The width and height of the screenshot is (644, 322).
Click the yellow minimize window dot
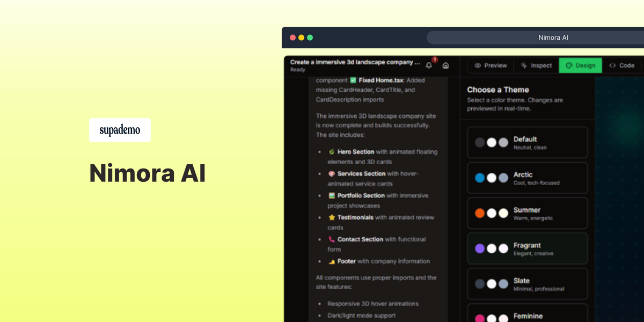click(x=301, y=38)
